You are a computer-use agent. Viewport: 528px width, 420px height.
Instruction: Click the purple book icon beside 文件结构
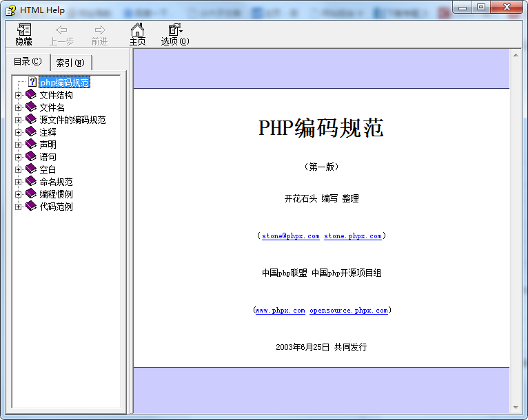31,95
